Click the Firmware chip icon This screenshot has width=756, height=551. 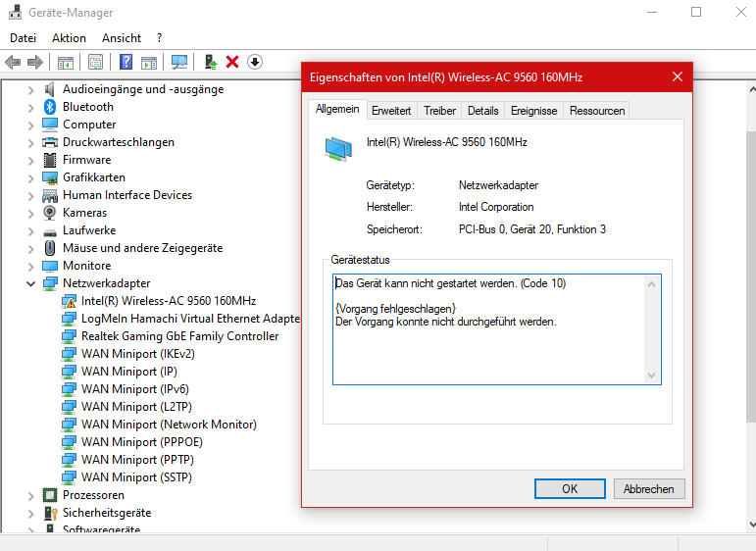pos(50,160)
